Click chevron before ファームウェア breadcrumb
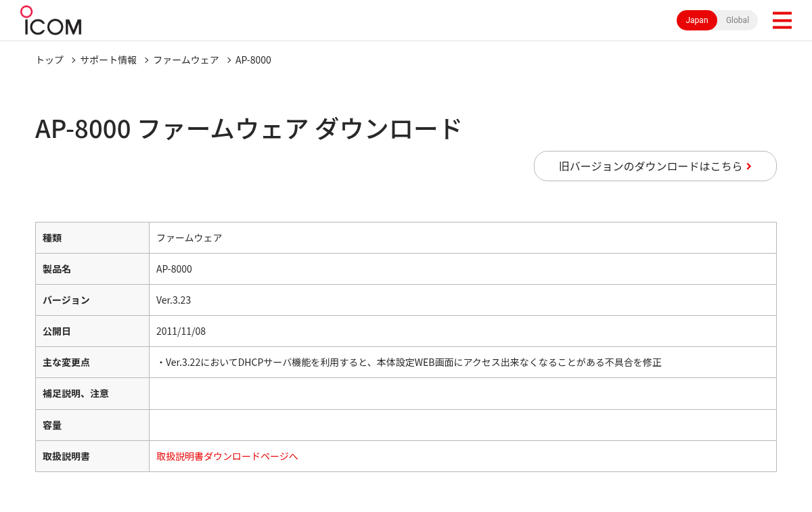The image size is (812, 512). click(x=146, y=60)
